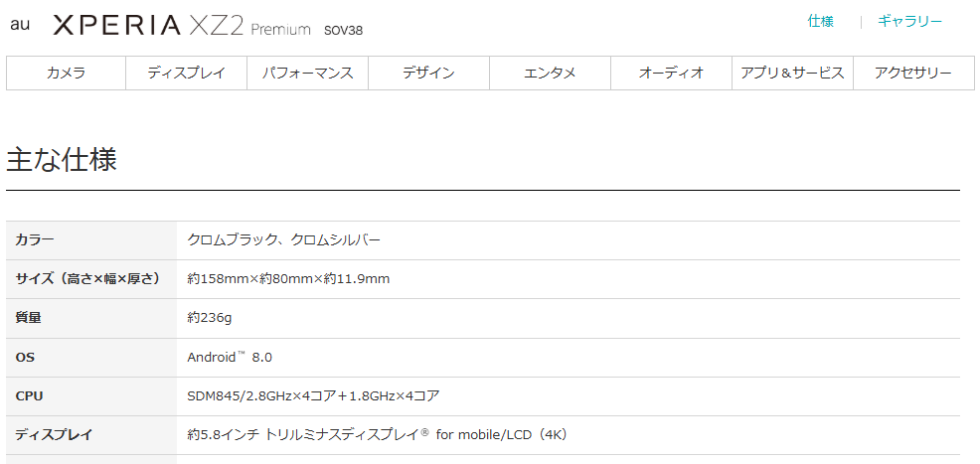Screen dimensions: 980x464
Task: Switch to the カメラ tab
Action: tap(66, 74)
